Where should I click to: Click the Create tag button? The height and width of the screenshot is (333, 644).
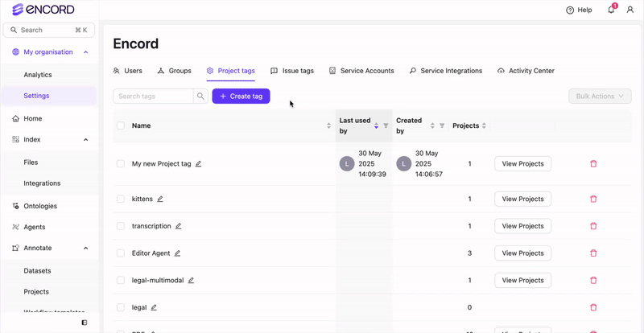pos(241,96)
